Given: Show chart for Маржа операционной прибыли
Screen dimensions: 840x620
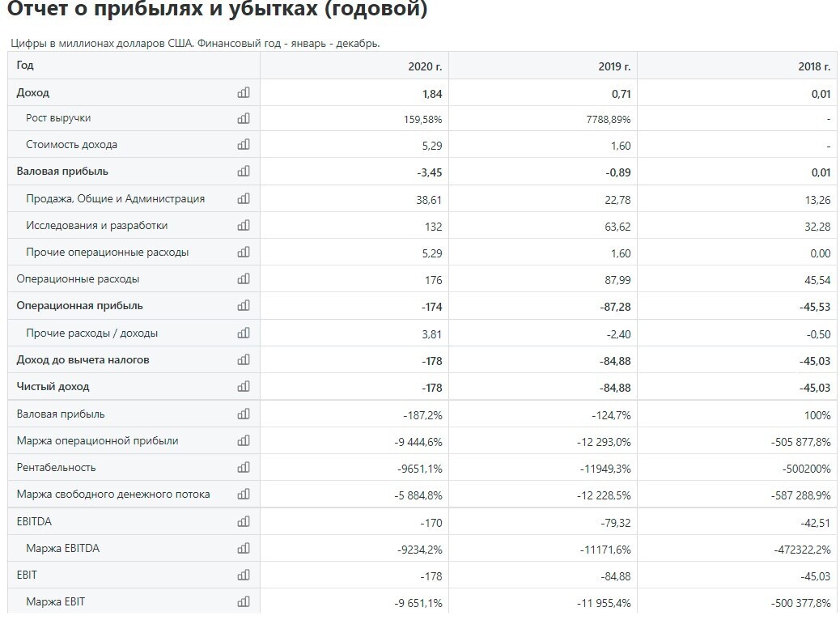Looking at the screenshot, I should tap(244, 440).
